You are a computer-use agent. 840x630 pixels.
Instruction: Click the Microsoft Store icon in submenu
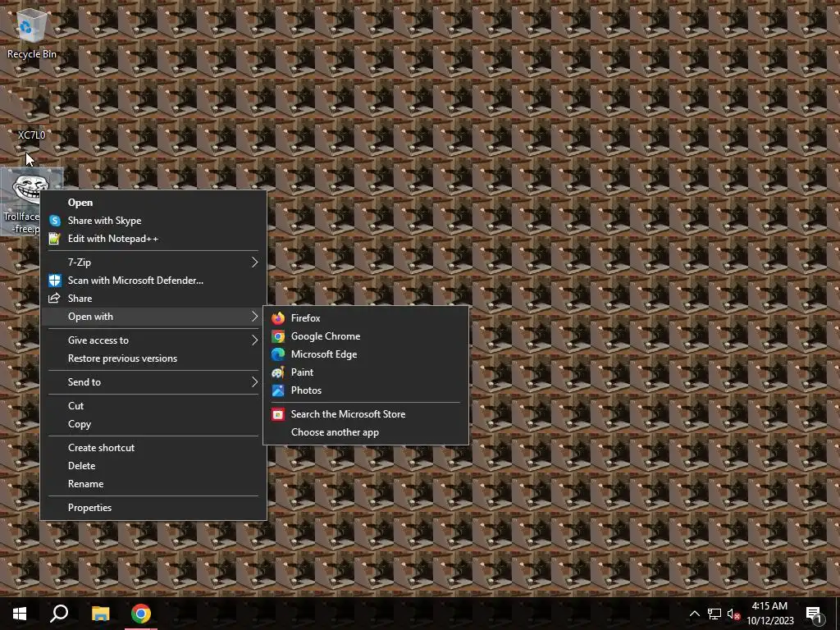278,414
